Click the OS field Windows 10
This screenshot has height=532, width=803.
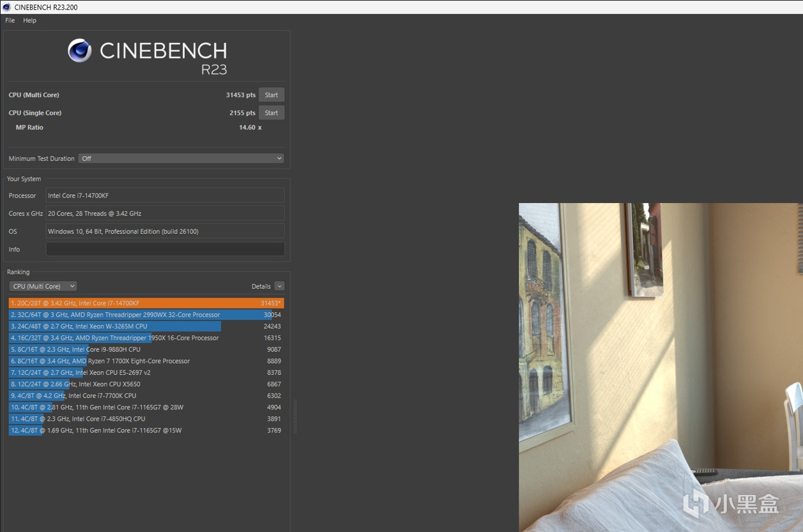click(x=165, y=231)
